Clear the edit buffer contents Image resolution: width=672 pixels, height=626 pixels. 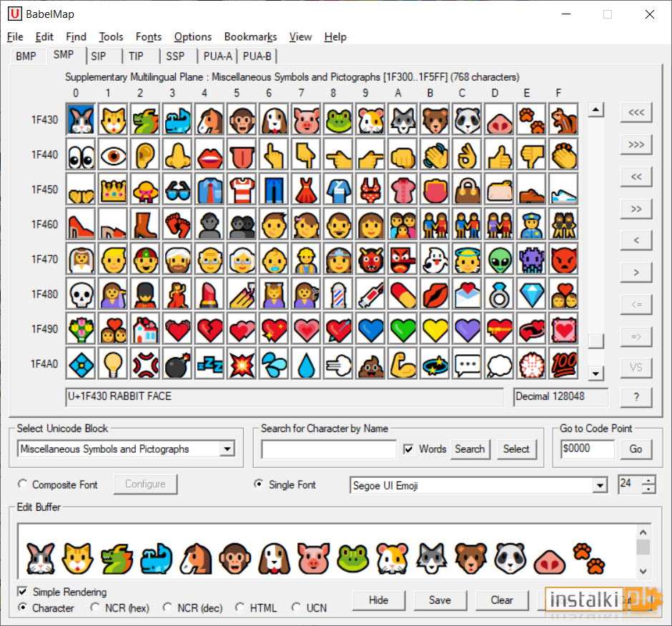click(x=501, y=600)
